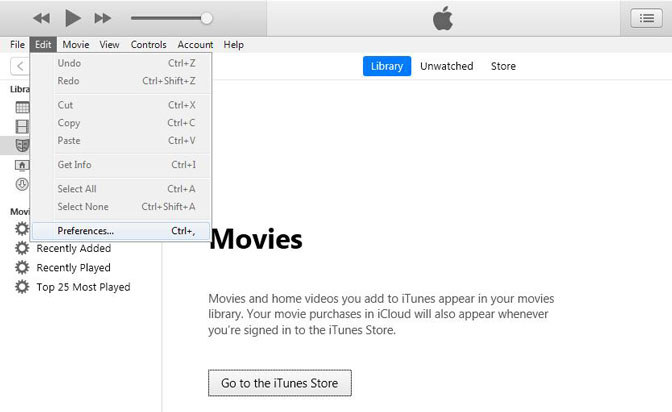Open the Controls menu

148,45
